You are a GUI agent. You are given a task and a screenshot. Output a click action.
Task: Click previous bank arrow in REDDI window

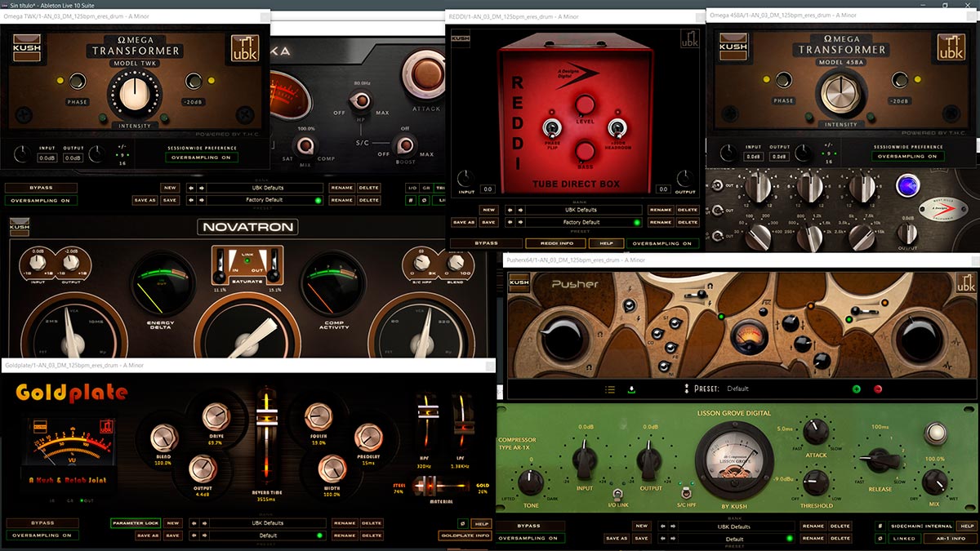pyautogui.click(x=509, y=210)
